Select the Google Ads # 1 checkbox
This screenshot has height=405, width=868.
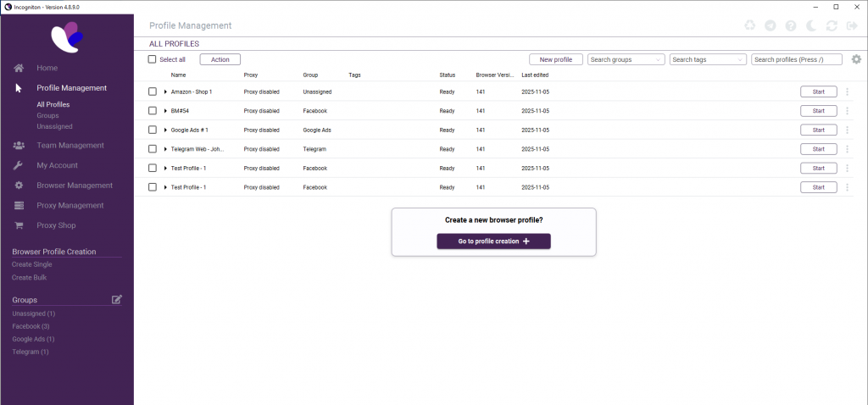[x=153, y=130]
